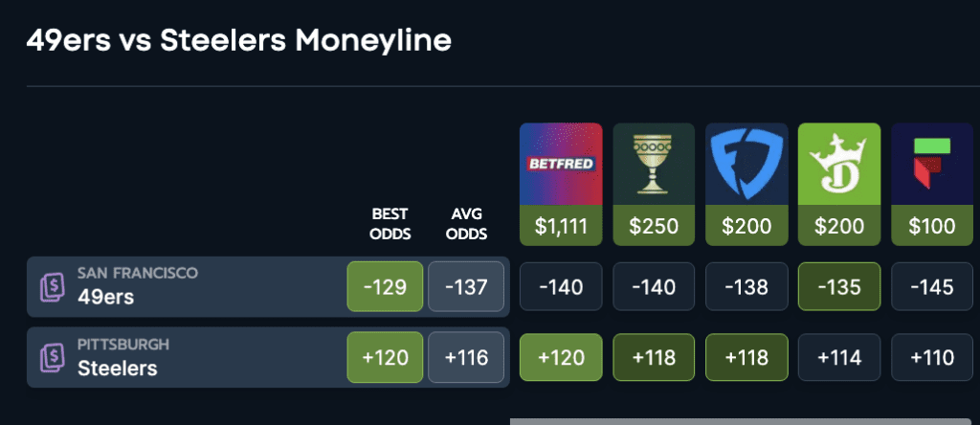Viewport: 980px width, 425px height.
Task: Claim the $200 DraftKings bonus
Action: coord(838,226)
